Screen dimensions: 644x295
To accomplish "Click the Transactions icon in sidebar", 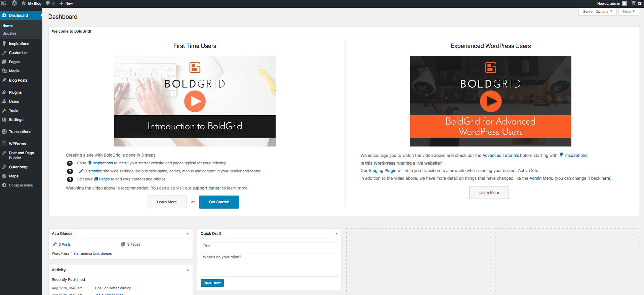I will click(x=4, y=132).
